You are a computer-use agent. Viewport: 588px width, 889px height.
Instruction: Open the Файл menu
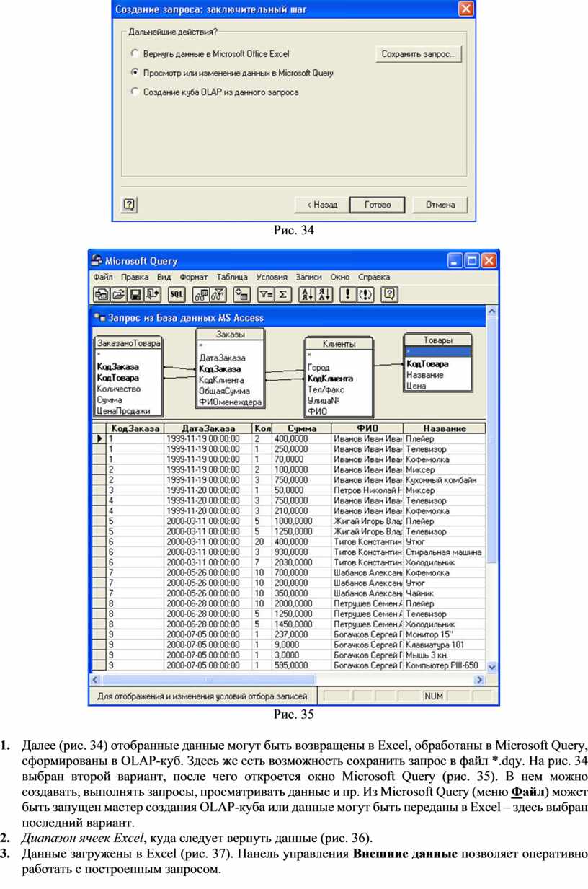tap(103, 277)
